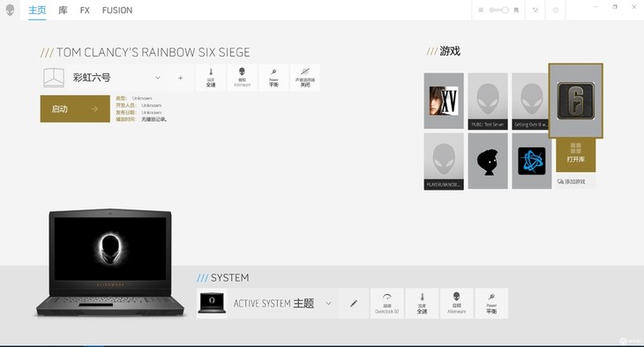This screenshot has height=347, width=644.
Task: Expand the 彩虹六号 theme dropdown
Action: (157, 78)
